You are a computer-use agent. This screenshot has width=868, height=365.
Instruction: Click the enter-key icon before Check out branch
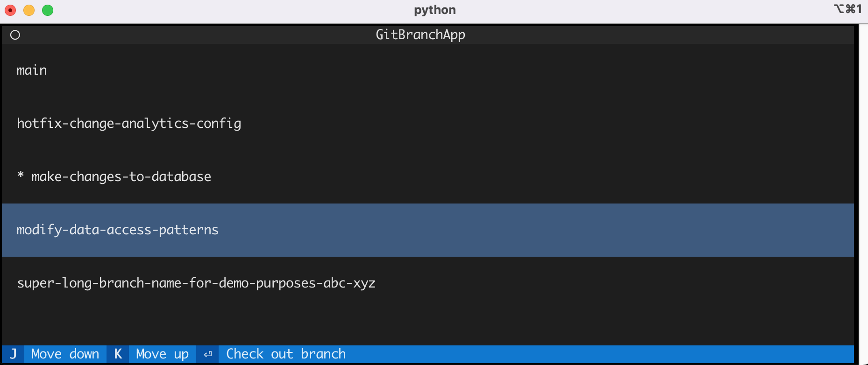tap(207, 354)
